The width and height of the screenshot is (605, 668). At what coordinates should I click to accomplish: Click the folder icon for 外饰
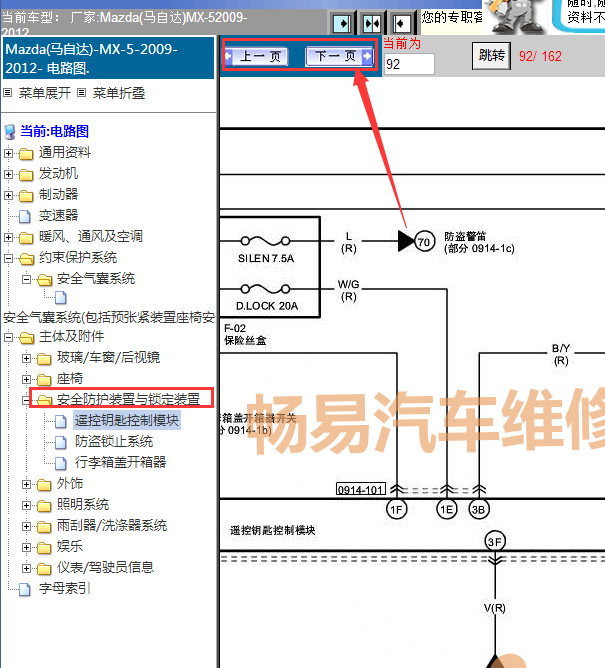(44, 485)
